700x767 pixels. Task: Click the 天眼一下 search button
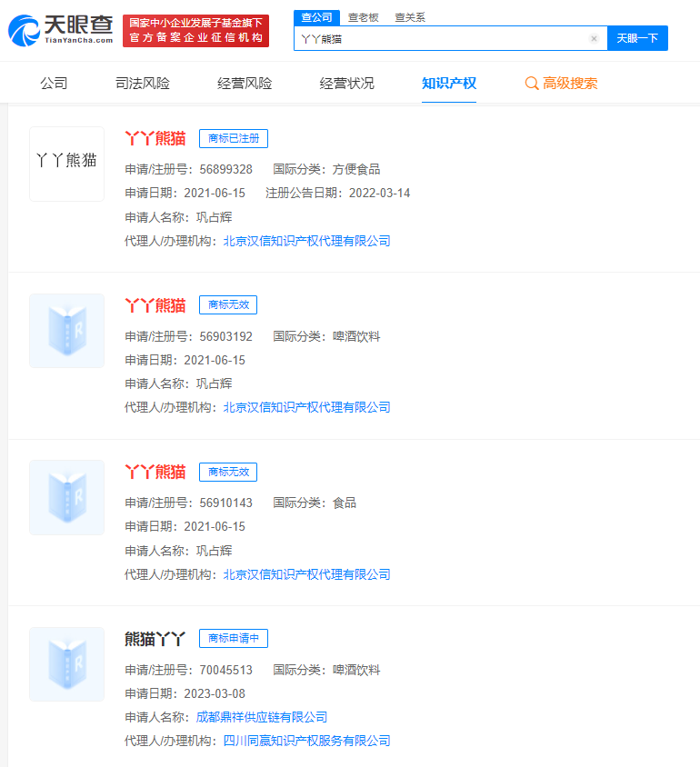637,38
